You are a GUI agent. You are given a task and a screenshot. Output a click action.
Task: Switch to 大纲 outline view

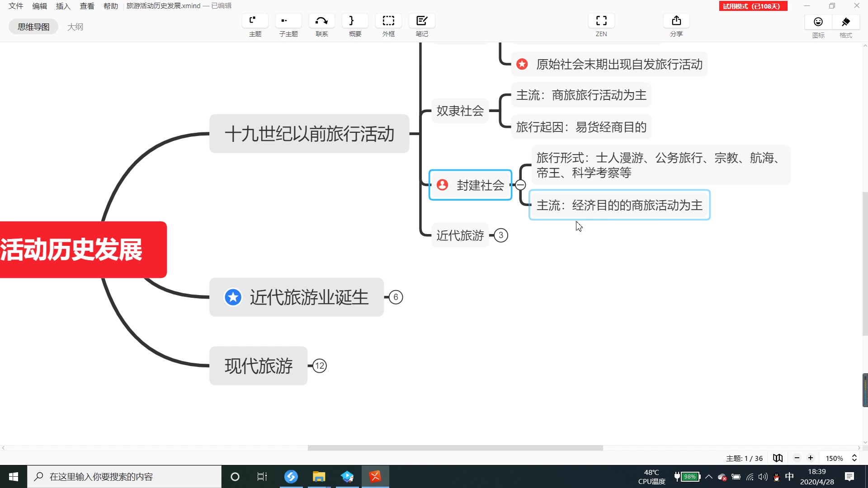pyautogui.click(x=75, y=27)
